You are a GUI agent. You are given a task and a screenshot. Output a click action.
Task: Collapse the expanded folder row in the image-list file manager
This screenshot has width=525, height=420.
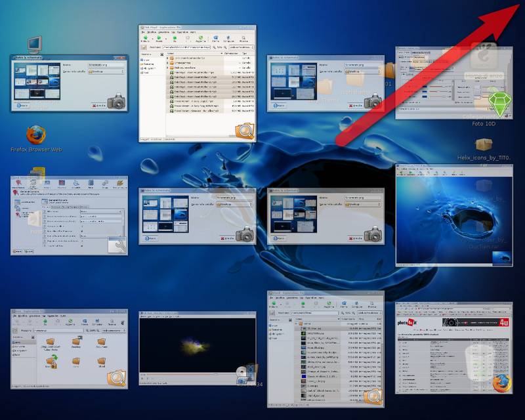point(297,324)
